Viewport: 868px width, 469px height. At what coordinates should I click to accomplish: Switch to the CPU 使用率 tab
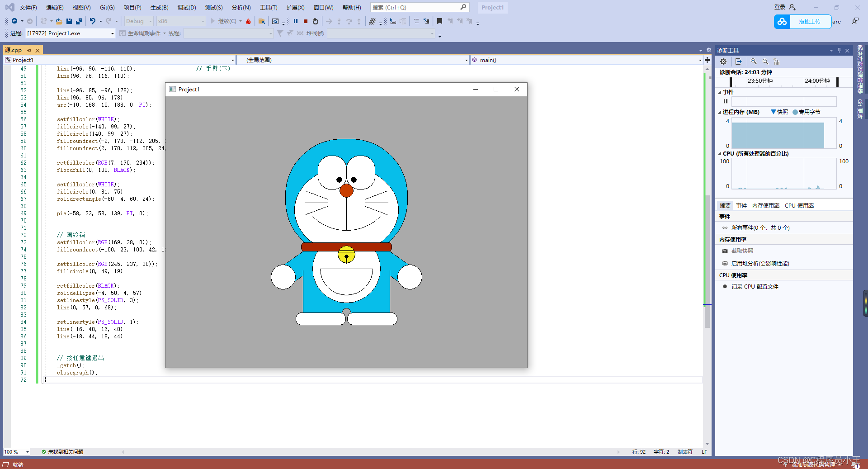[x=799, y=205]
